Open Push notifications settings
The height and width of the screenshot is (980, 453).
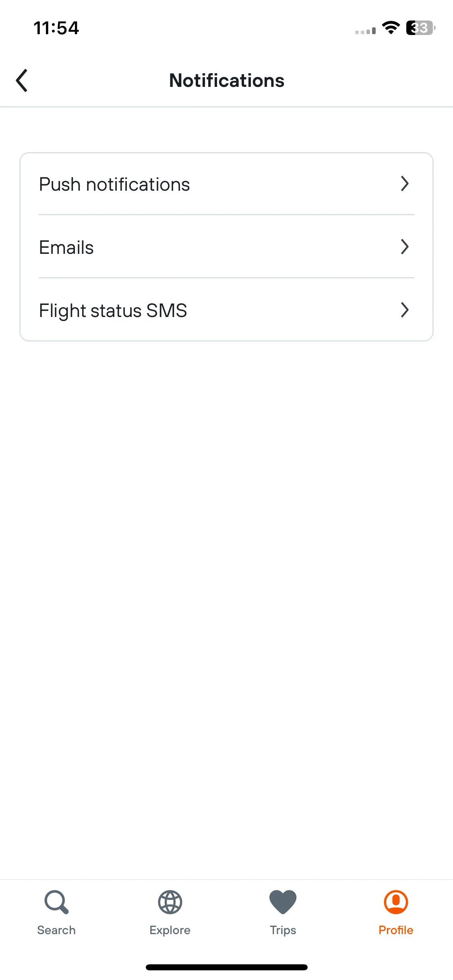(226, 184)
